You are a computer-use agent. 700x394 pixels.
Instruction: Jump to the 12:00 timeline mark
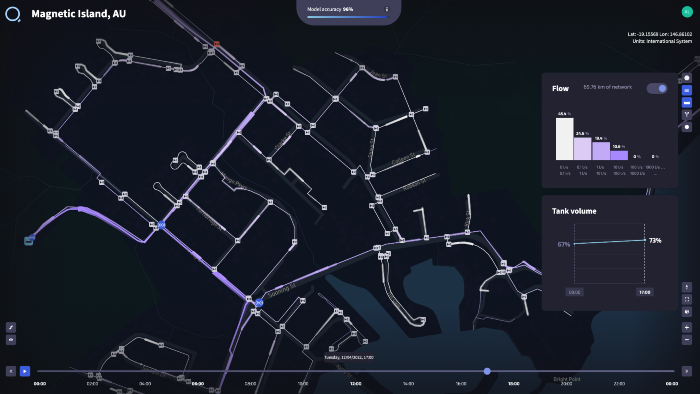click(356, 383)
